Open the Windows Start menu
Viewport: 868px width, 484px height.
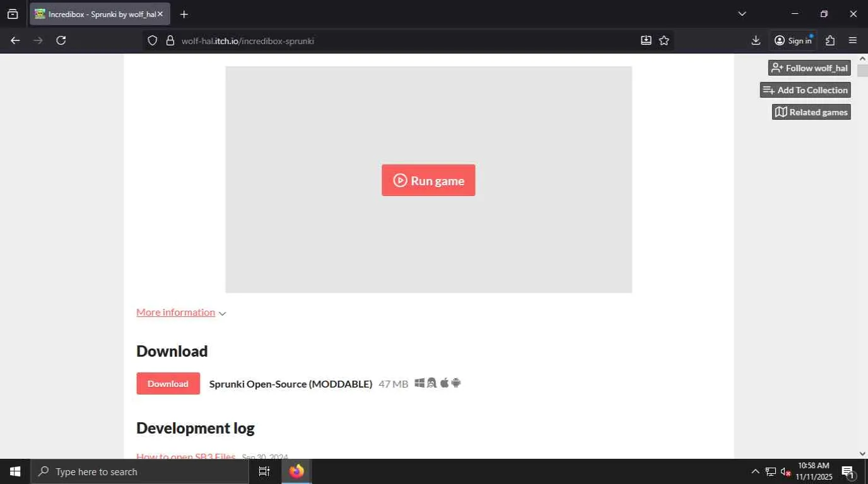point(15,471)
